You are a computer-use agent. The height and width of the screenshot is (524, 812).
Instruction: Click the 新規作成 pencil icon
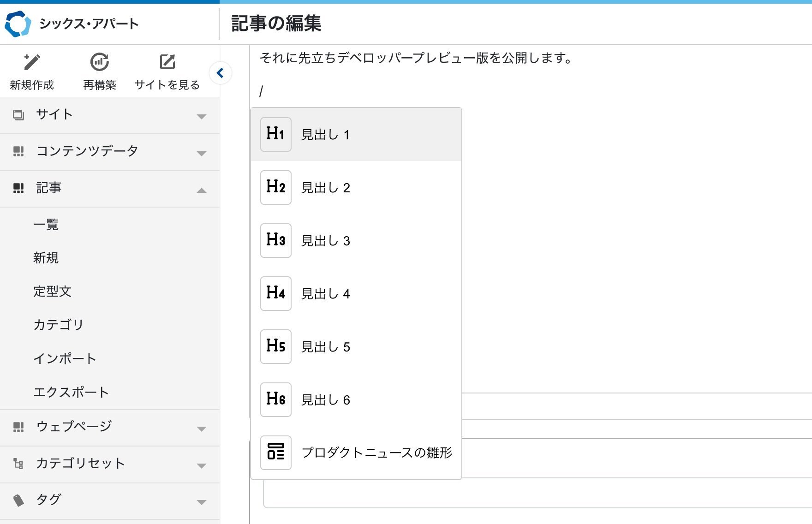click(31, 62)
